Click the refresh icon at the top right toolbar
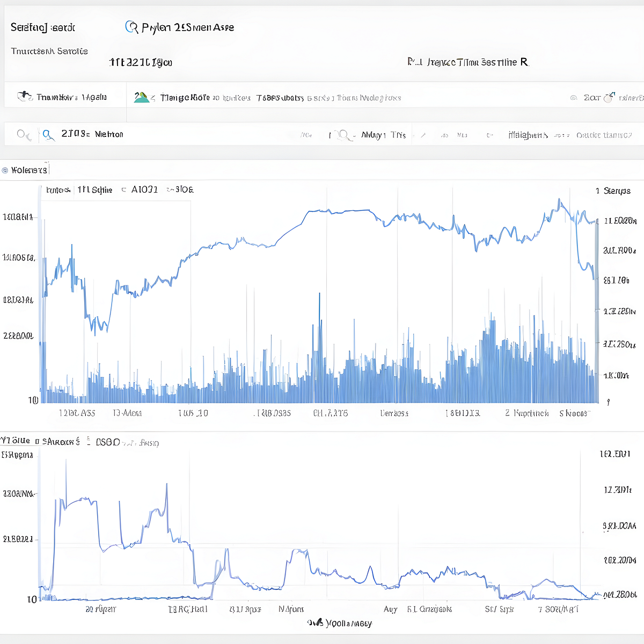The image size is (644, 644). [608, 97]
